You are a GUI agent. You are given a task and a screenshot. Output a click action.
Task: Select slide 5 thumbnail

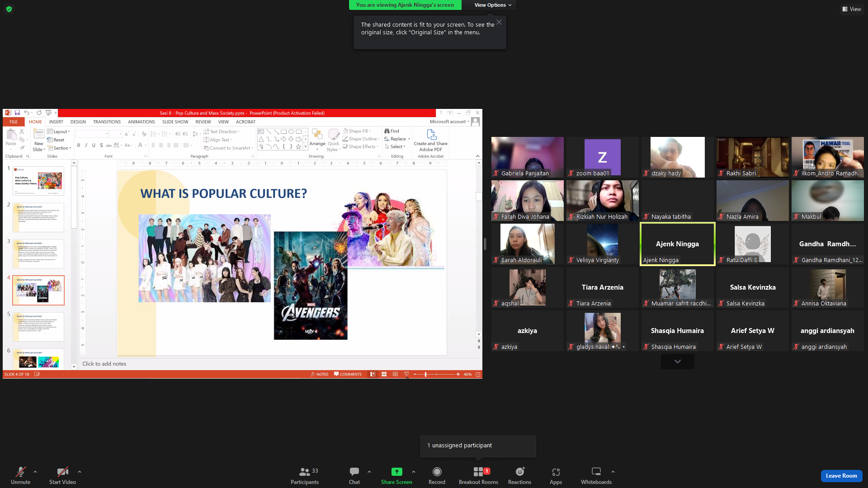[38, 327]
